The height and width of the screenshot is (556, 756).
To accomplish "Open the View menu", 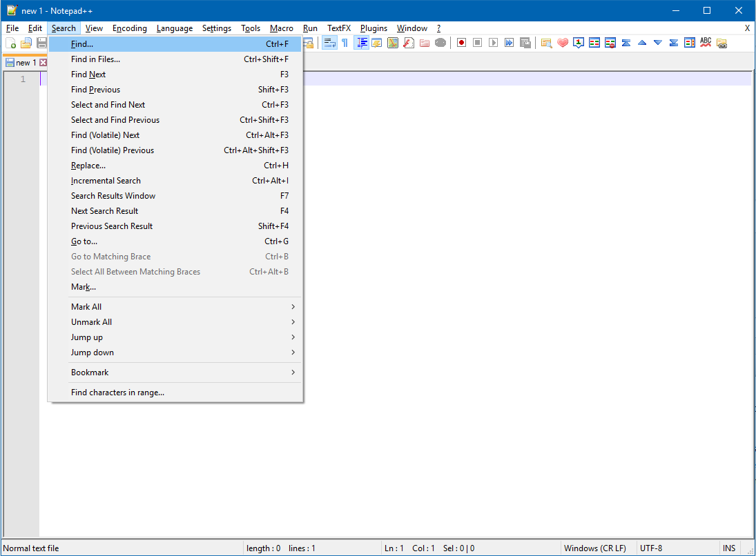I will (94, 28).
